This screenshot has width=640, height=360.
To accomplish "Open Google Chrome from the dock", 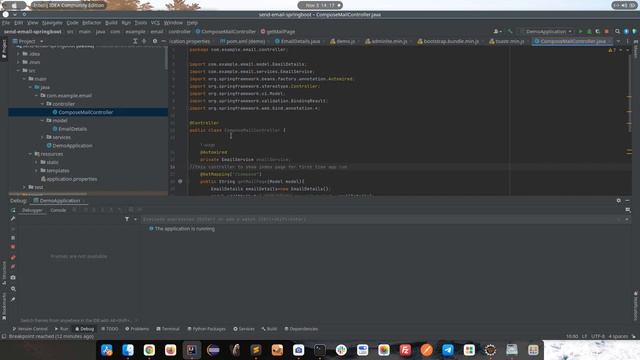I will [x=149, y=350].
